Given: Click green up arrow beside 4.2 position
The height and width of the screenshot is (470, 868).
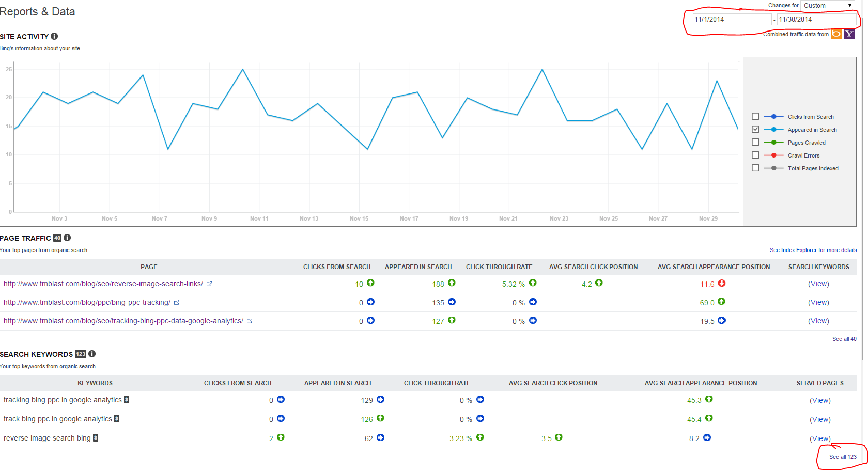Looking at the screenshot, I should pyautogui.click(x=599, y=283).
